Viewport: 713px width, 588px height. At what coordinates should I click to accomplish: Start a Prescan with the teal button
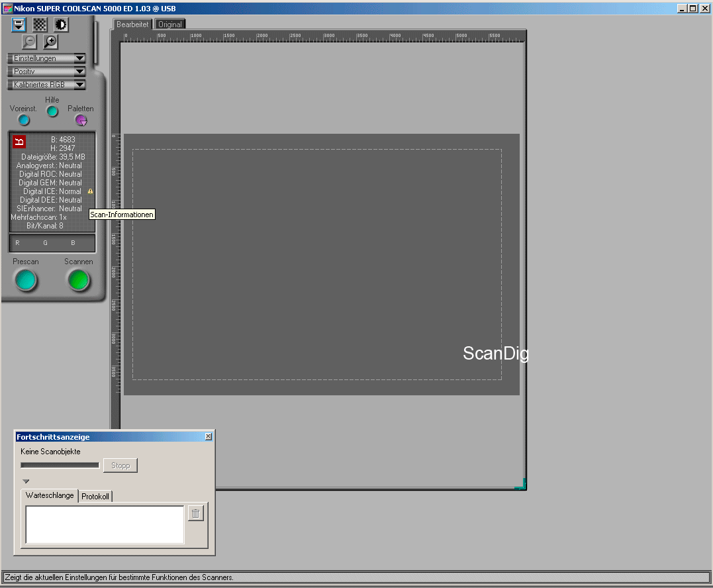tap(25, 280)
